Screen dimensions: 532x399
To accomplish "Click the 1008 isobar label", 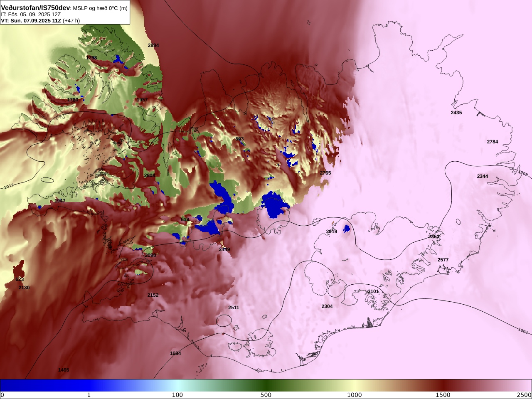I will pos(523,173).
